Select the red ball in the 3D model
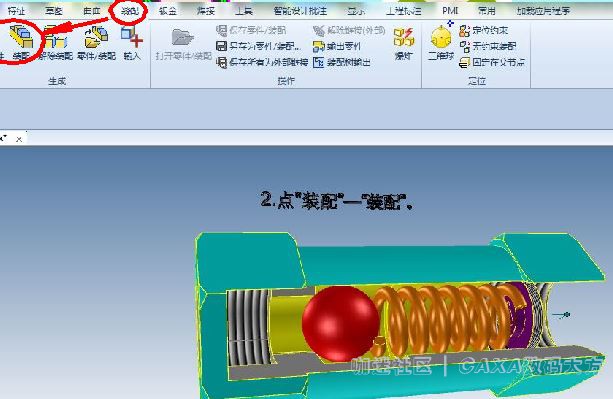The height and width of the screenshot is (399, 613). (x=341, y=323)
